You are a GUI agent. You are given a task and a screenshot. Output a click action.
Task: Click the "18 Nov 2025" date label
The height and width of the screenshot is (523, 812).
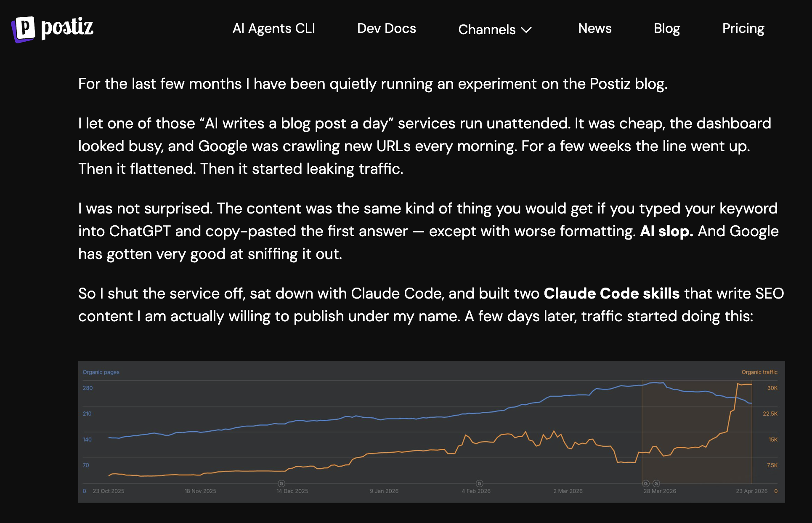coord(200,491)
